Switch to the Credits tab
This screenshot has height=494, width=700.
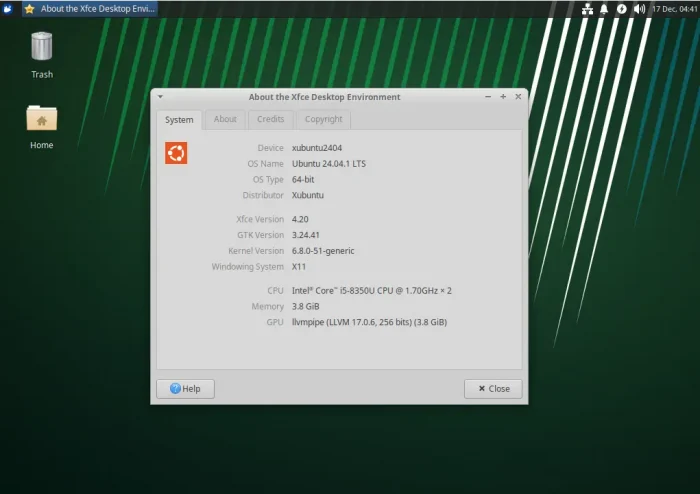pos(271,119)
